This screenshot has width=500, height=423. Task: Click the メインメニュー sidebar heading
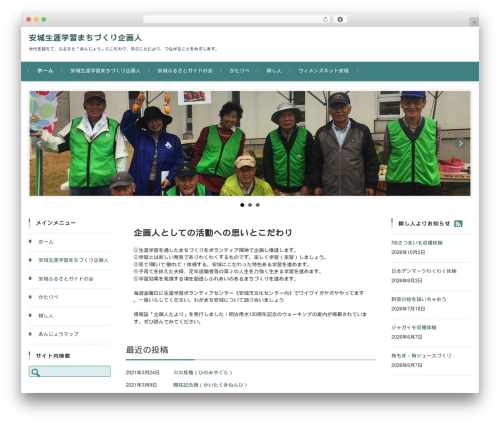(x=56, y=223)
